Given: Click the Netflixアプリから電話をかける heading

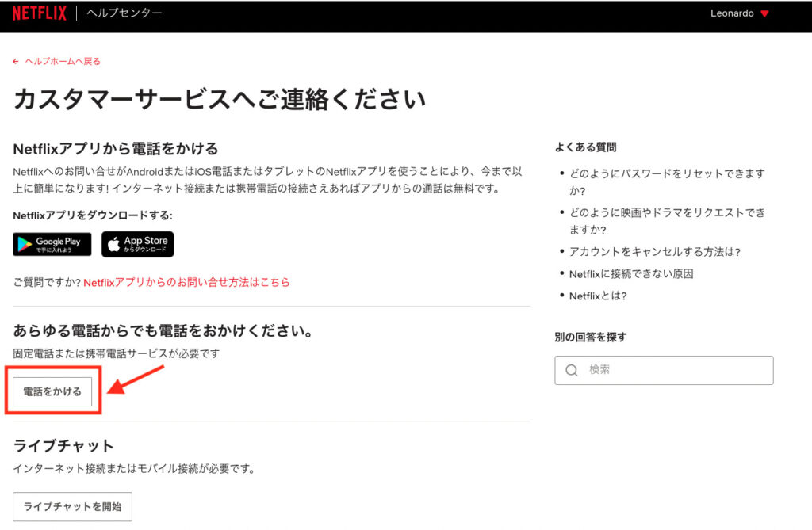Looking at the screenshot, I should pyautogui.click(x=116, y=149).
